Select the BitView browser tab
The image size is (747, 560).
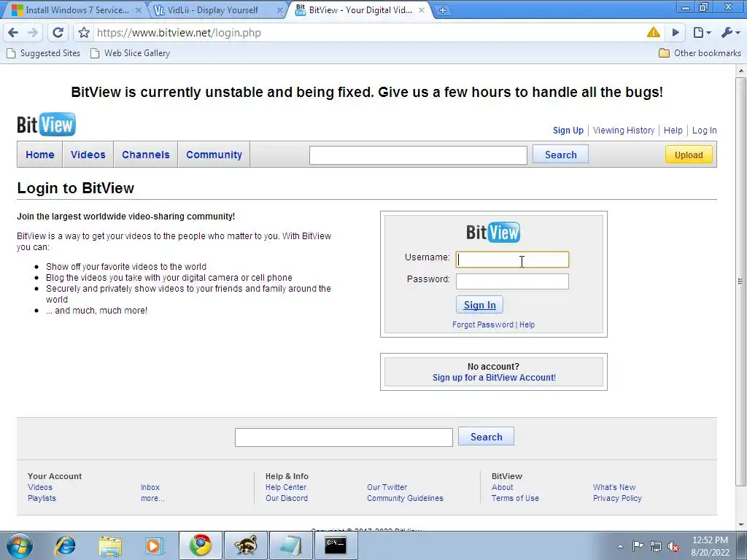[360, 10]
